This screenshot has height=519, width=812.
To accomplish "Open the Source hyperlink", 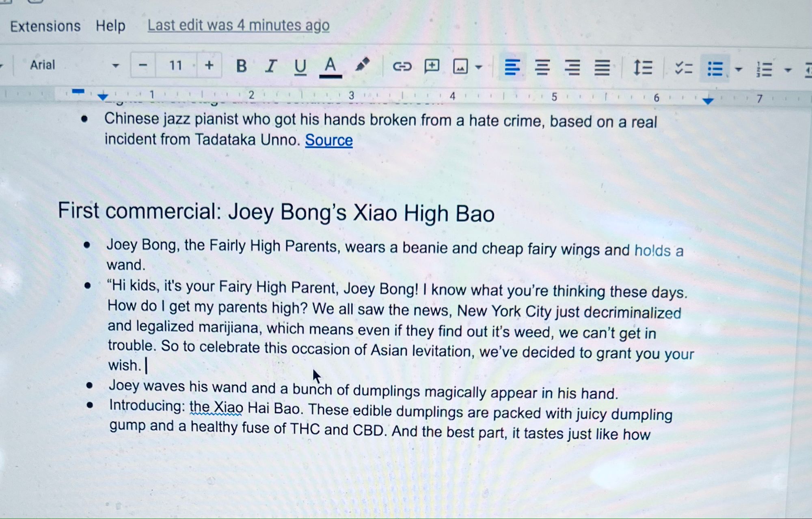I will 328,140.
